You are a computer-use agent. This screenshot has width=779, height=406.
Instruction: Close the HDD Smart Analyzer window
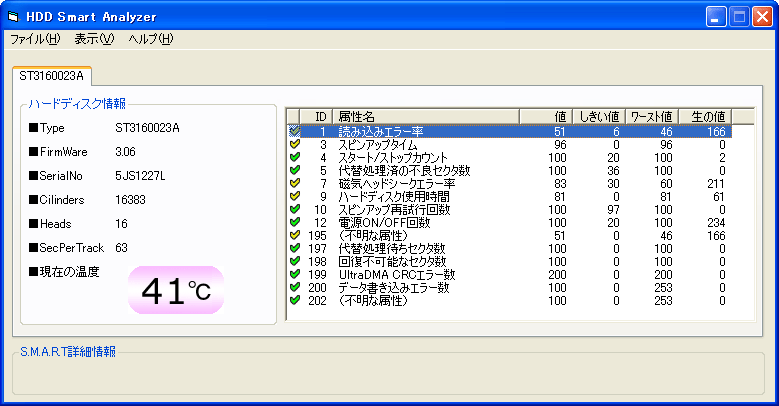coord(762,17)
